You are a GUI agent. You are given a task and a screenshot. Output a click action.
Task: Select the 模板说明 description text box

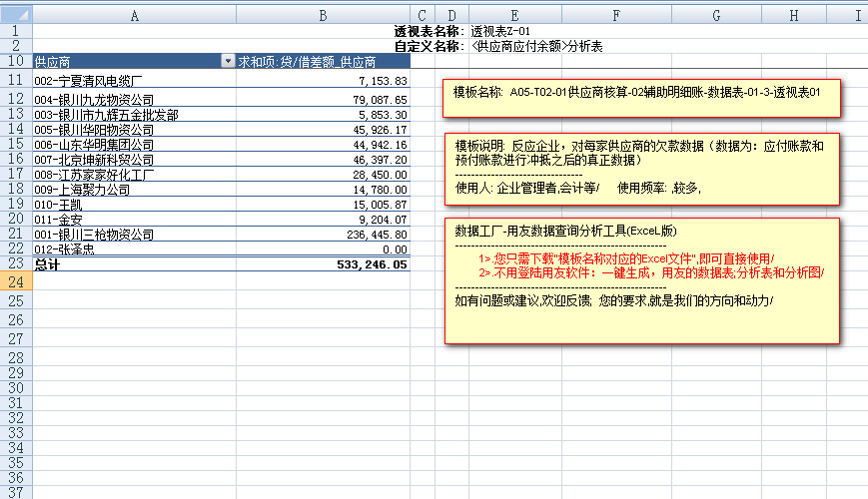pos(641,168)
